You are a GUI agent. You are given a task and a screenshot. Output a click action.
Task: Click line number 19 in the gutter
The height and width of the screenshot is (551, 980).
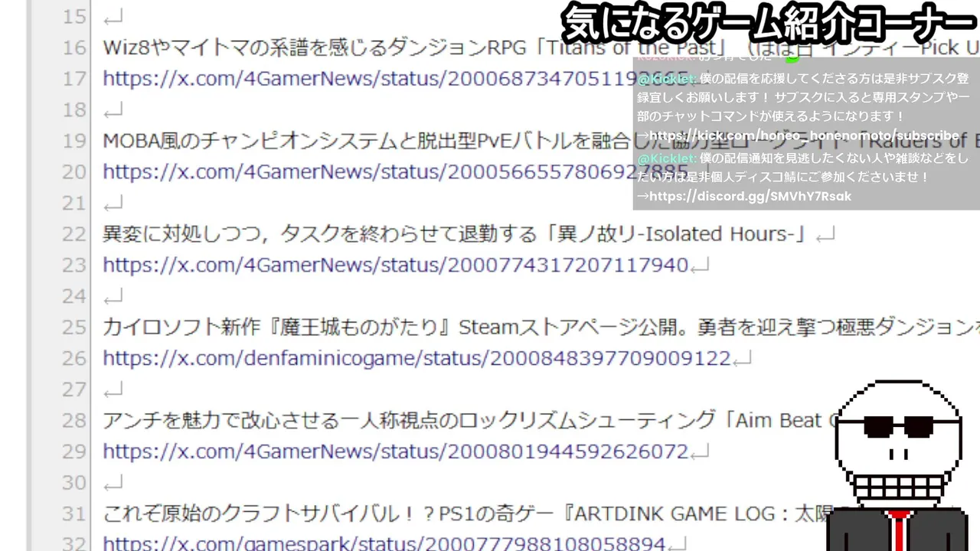[74, 141]
